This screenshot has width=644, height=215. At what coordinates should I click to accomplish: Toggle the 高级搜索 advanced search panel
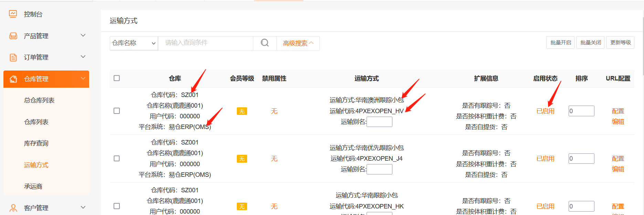pos(298,43)
